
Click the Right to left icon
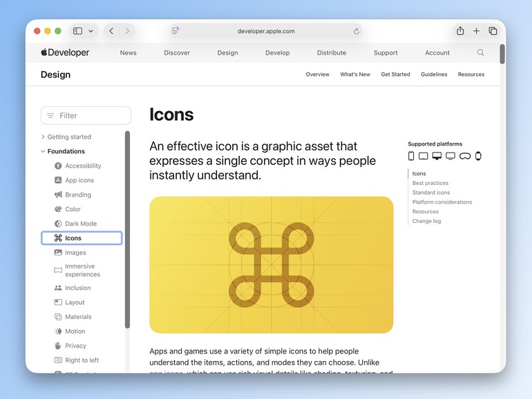coord(58,360)
